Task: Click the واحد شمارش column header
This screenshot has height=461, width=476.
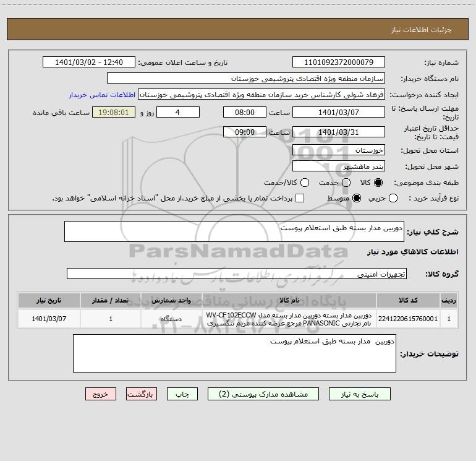Action: 171,301
